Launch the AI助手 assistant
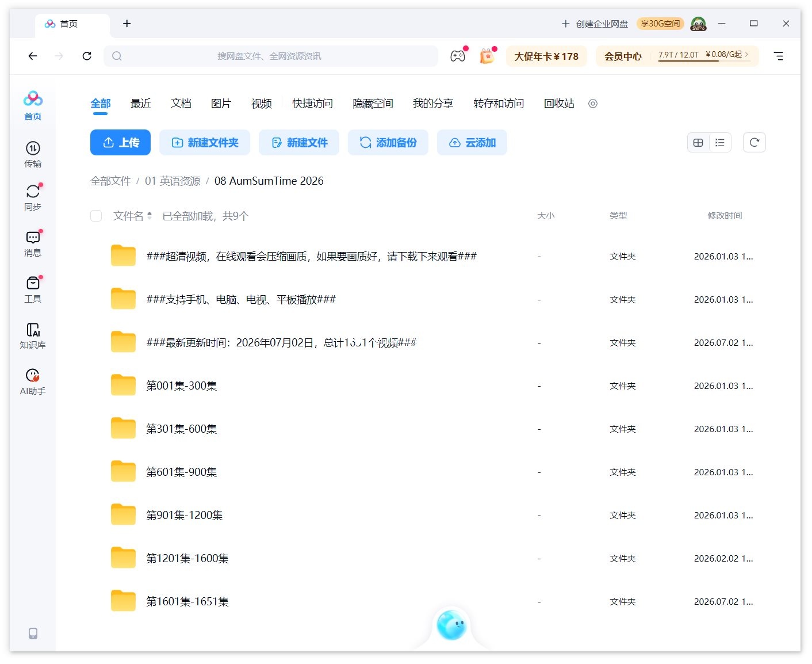The height and width of the screenshot is (664, 812). (x=33, y=381)
